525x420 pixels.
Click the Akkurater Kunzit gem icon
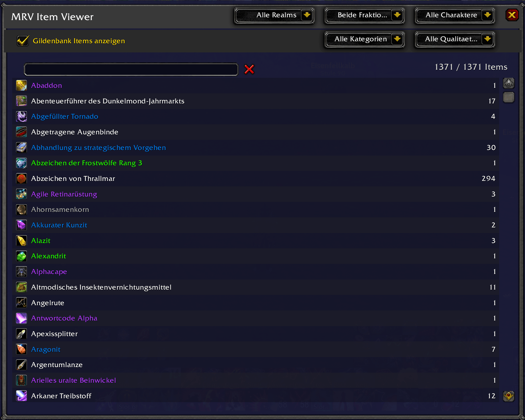click(21, 225)
